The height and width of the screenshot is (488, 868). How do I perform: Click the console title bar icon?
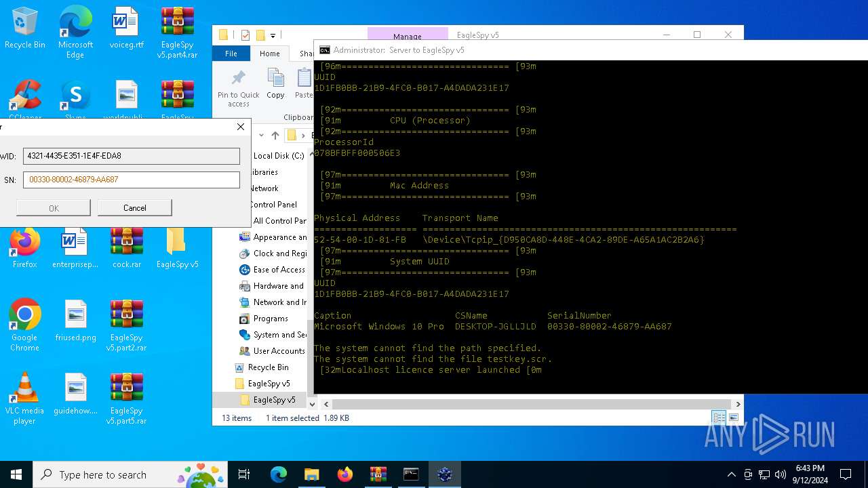click(325, 49)
